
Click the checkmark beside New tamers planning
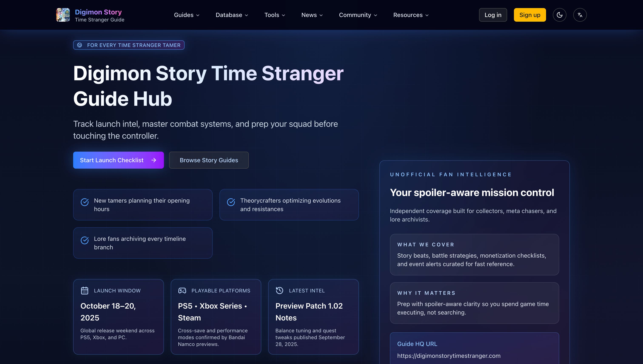coord(85,202)
